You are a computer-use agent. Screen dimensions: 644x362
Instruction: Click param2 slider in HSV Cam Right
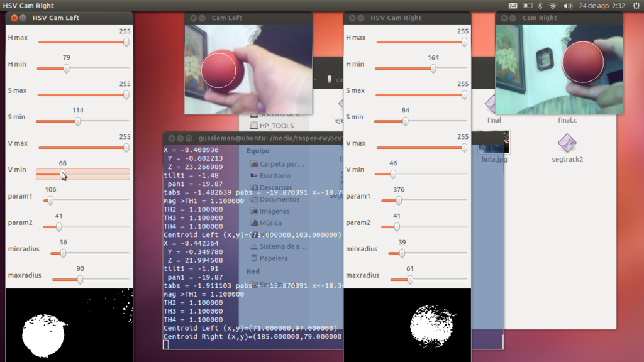tap(425, 226)
